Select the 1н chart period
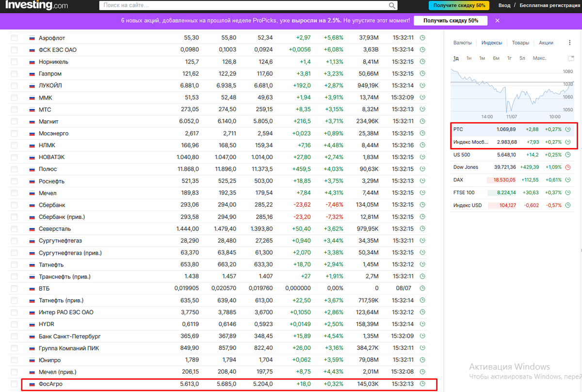Viewport: 582px width, 392px height. coord(469,58)
